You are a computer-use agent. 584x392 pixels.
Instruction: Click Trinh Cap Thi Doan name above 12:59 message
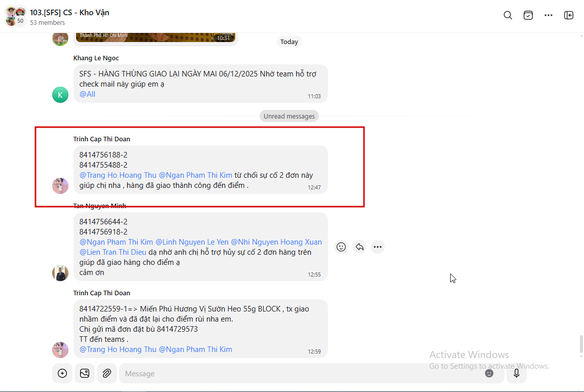(102, 293)
